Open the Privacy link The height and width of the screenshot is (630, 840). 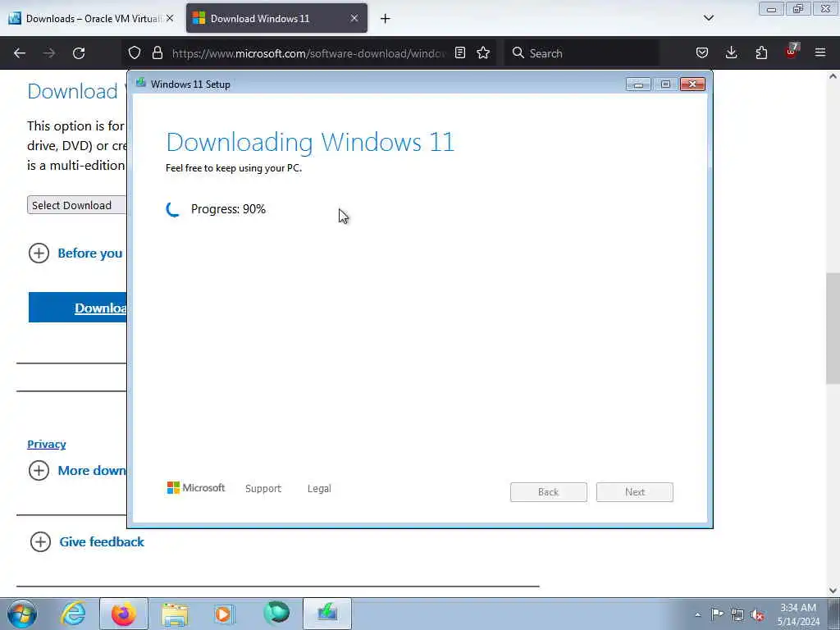pyautogui.click(x=47, y=444)
